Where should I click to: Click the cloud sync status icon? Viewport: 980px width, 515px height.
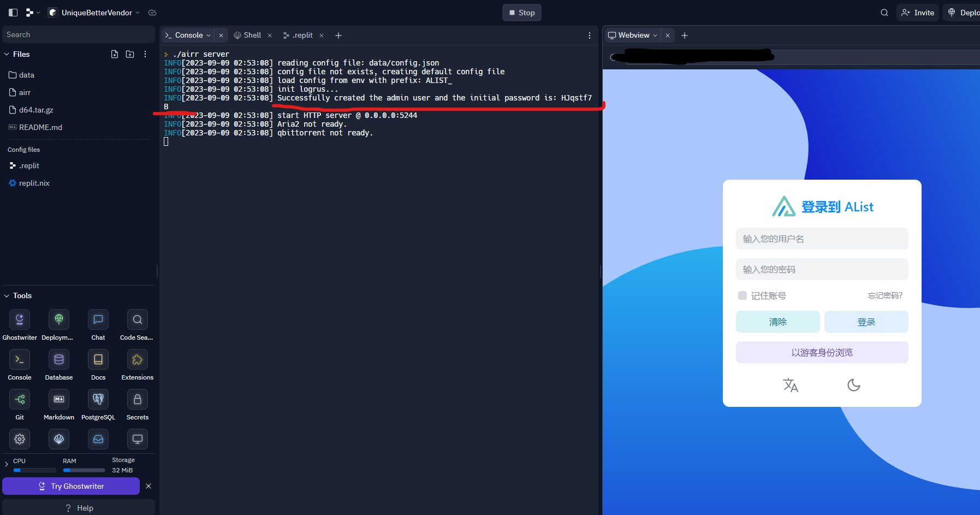(x=152, y=13)
